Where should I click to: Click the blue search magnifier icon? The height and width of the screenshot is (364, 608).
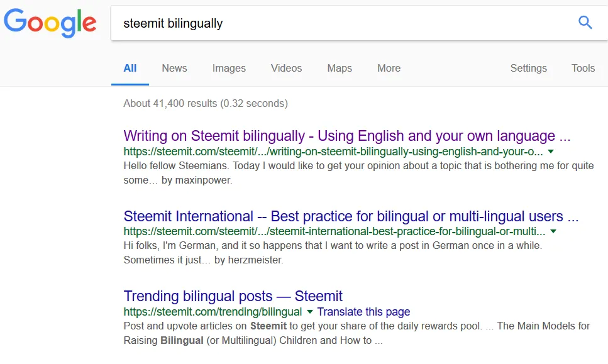tap(585, 23)
